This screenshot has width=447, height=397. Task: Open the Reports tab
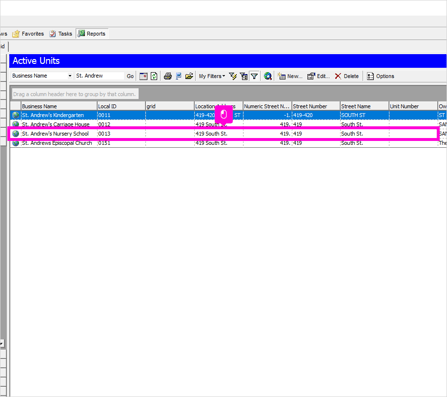[92, 34]
